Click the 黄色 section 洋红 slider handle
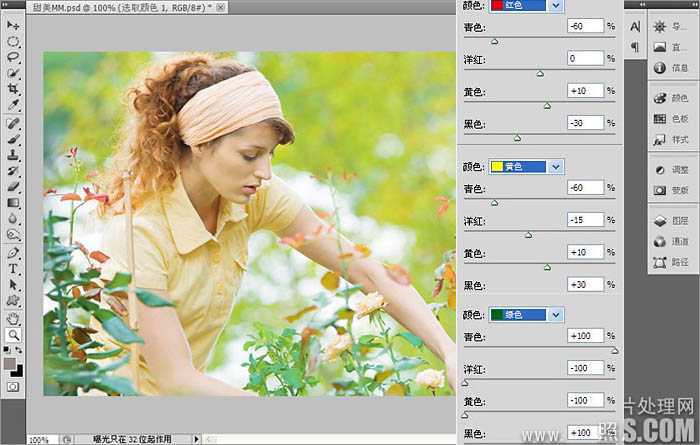 pos(529,235)
